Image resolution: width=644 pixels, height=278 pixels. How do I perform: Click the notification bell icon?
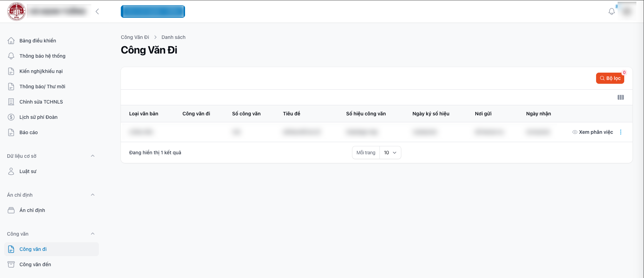[x=611, y=11]
